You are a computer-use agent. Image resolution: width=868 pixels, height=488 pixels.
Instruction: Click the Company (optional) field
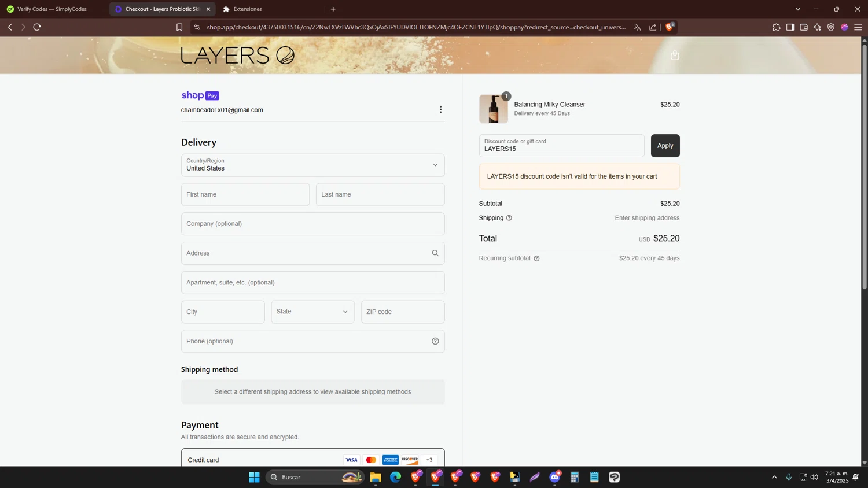313,224
